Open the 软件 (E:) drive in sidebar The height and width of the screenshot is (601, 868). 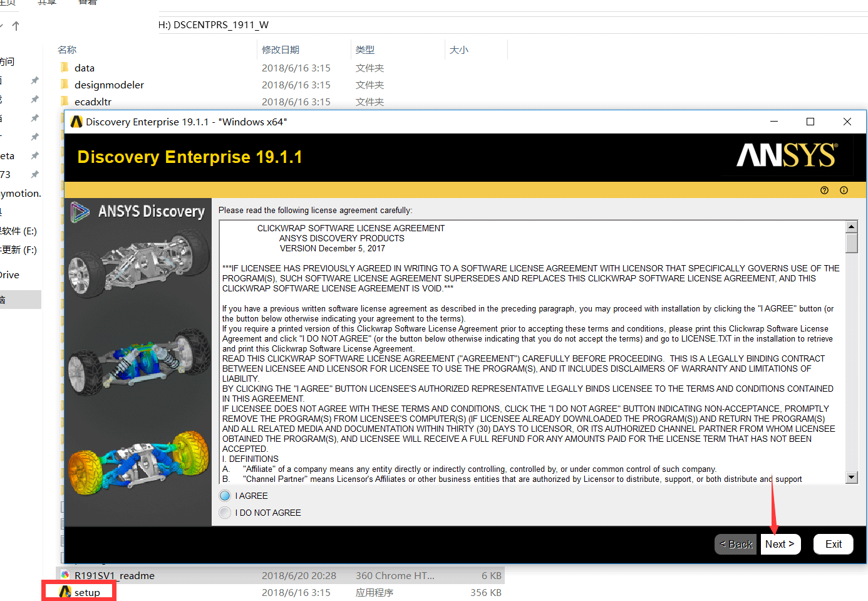18,231
